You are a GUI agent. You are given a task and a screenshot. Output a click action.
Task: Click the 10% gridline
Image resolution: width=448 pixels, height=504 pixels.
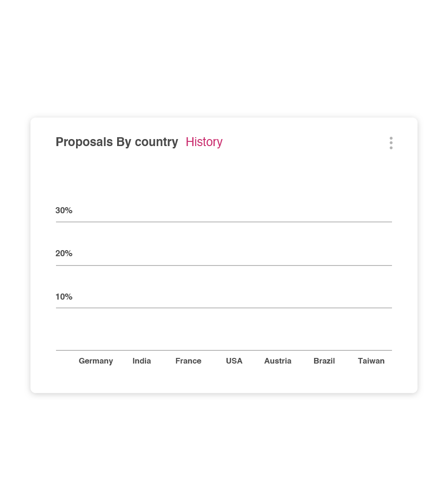point(224,308)
